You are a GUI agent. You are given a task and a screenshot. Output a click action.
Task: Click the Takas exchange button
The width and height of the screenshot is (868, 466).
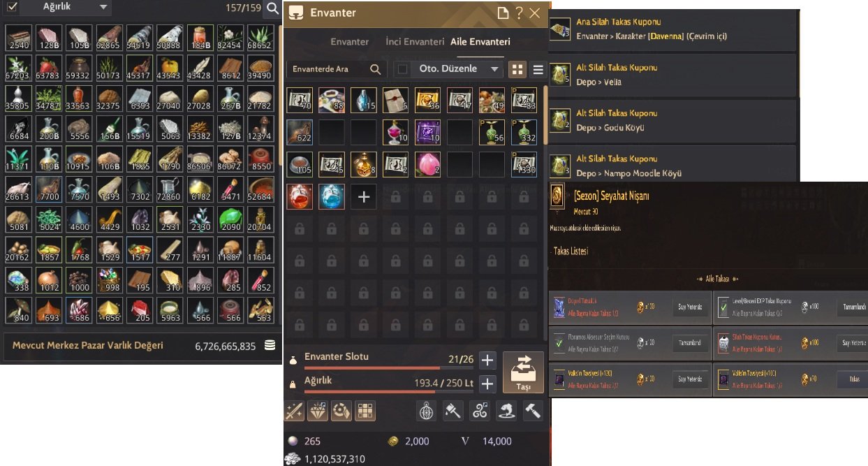coord(852,380)
